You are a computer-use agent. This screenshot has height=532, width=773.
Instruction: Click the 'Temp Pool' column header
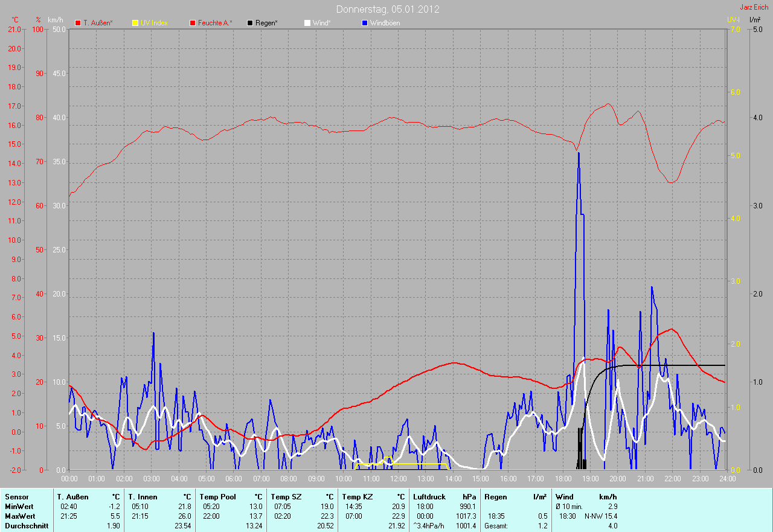(x=217, y=497)
